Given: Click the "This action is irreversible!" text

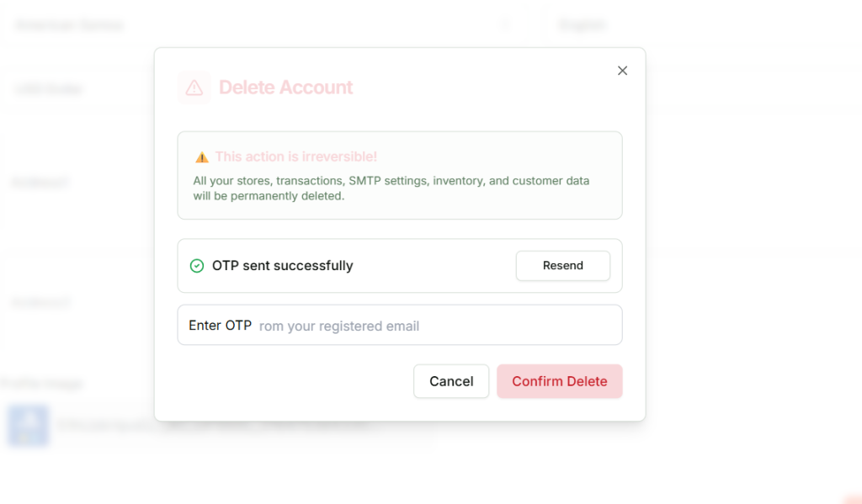Looking at the screenshot, I should (295, 157).
